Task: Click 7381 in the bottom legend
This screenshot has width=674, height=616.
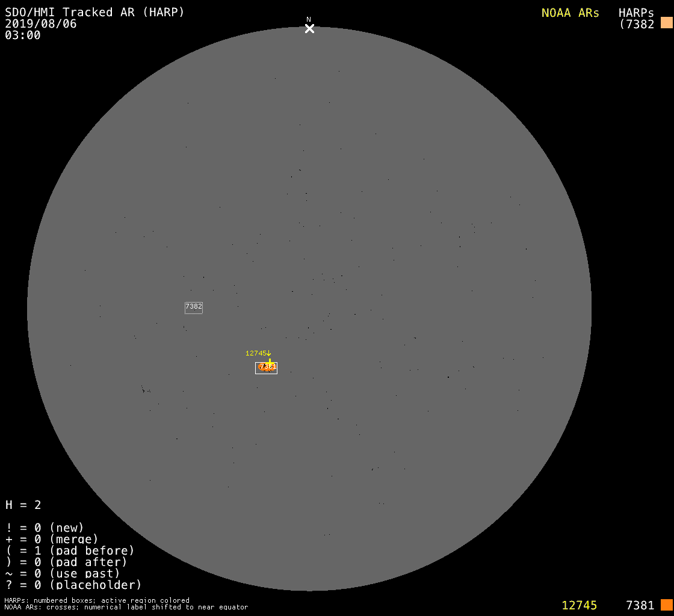Action: click(x=640, y=605)
